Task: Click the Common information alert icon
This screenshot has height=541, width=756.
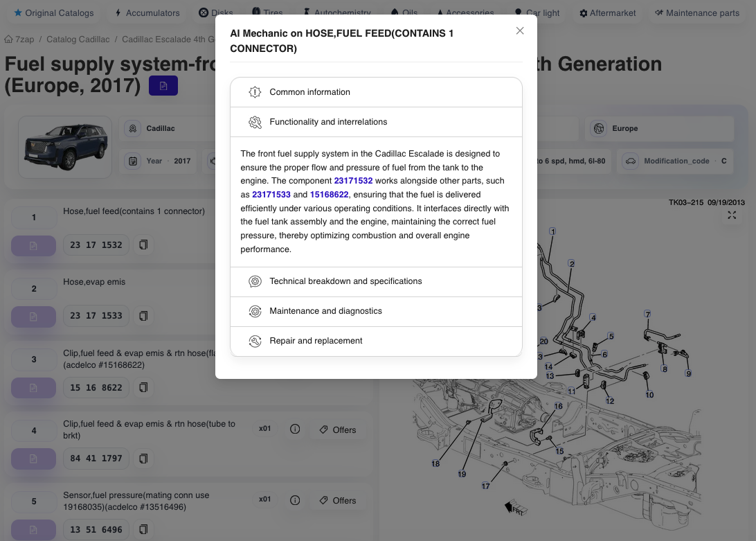Action: [255, 92]
